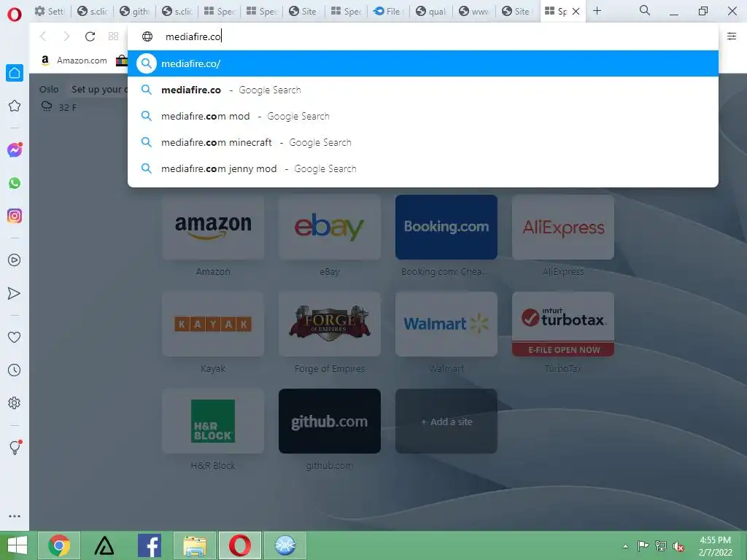The height and width of the screenshot is (560, 747).
Task: Click the Back navigation arrow
Action: point(43,36)
